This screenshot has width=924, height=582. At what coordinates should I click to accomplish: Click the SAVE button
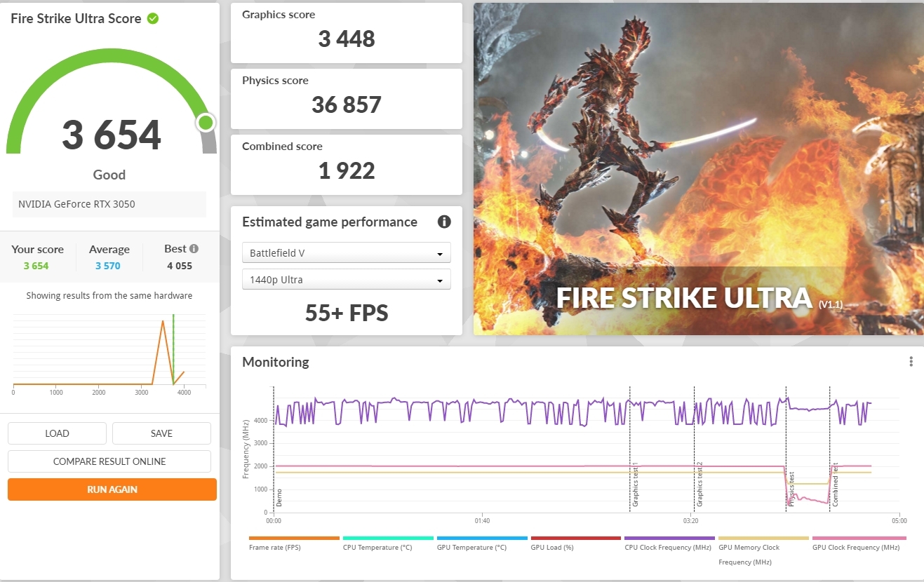pyautogui.click(x=161, y=433)
